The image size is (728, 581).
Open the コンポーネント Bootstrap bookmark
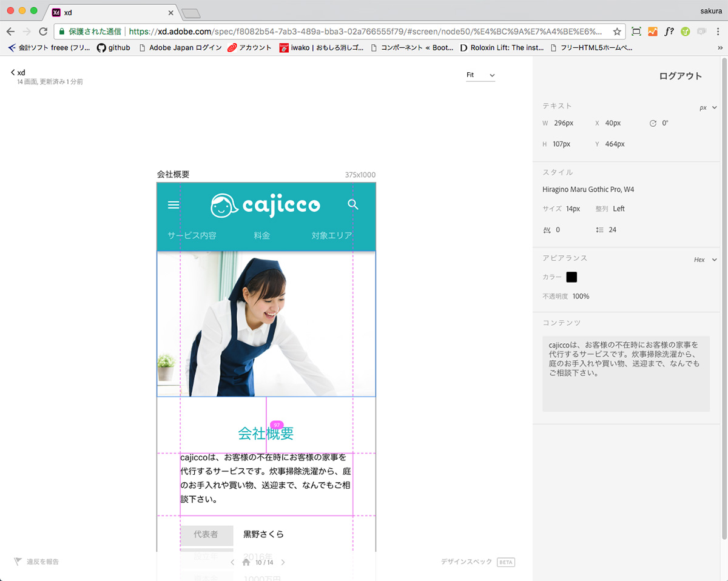pyautogui.click(x=412, y=47)
